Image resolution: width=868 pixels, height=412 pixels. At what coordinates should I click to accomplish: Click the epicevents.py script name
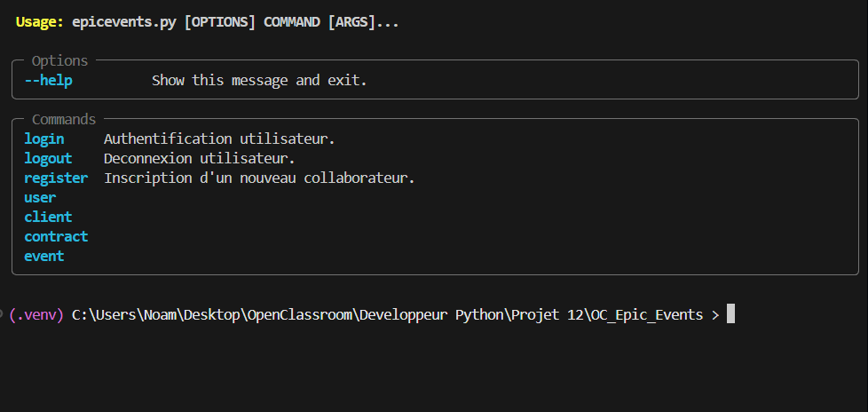coord(124,22)
